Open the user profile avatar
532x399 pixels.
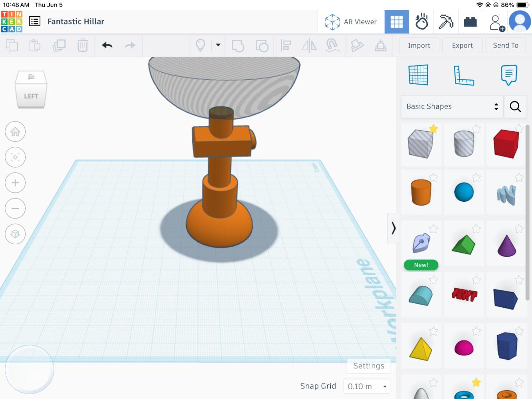click(520, 22)
